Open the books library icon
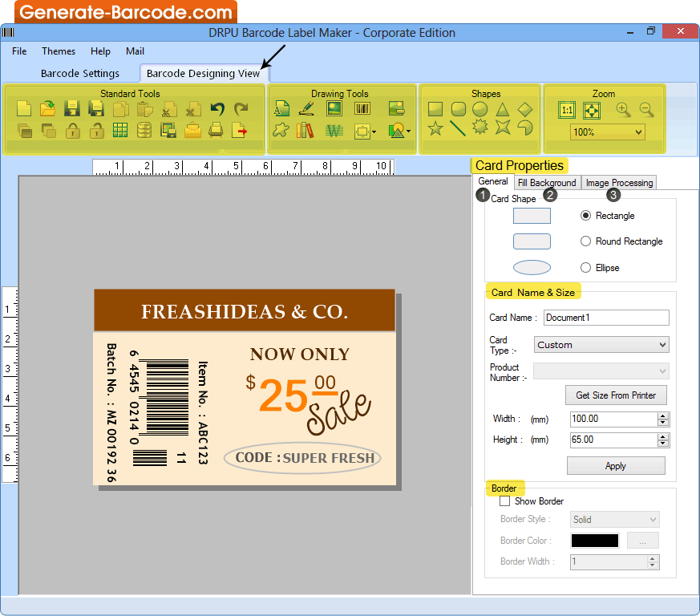Viewport: 700px width, 616px height. [x=305, y=131]
